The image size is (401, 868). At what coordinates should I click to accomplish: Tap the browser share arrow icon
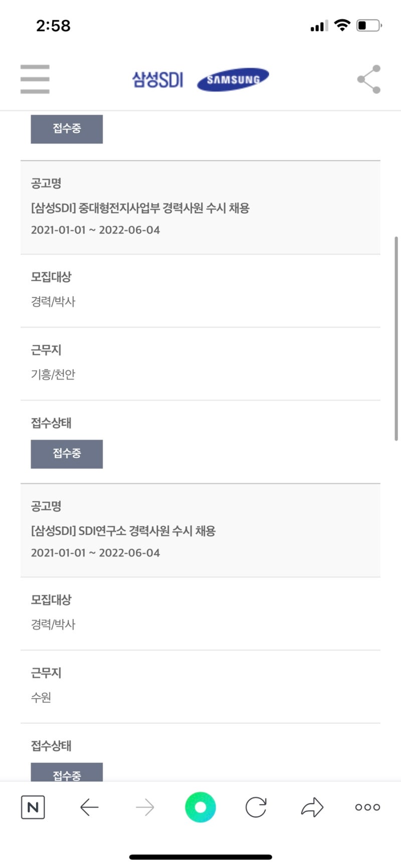point(312,807)
